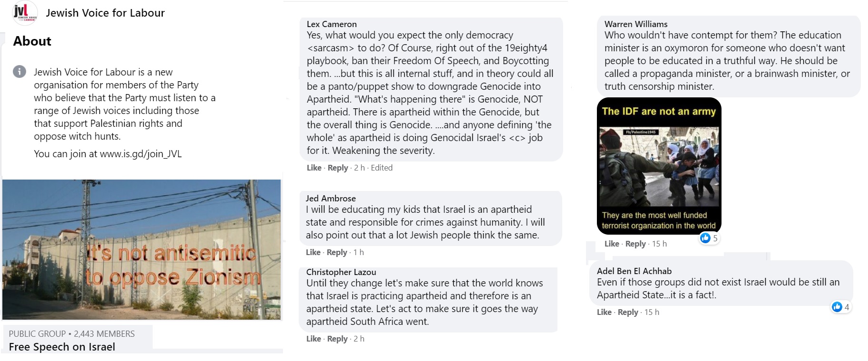Open the Jewish Voice for Labour page title

tap(105, 13)
